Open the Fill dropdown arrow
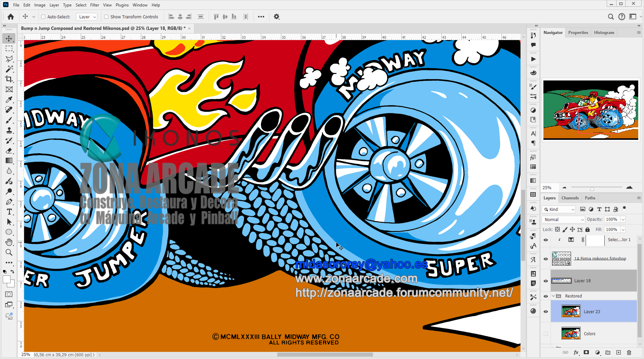This screenshot has width=644, height=359. [623, 230]
